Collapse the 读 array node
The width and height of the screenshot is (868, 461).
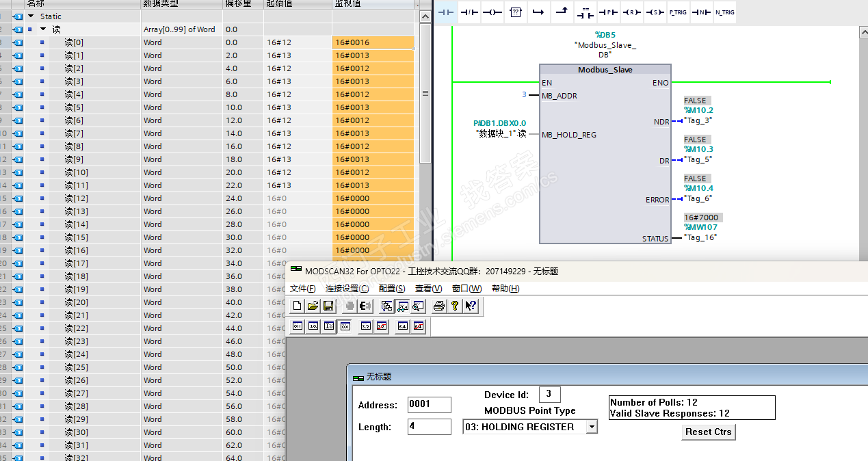(x=43, y=29)
